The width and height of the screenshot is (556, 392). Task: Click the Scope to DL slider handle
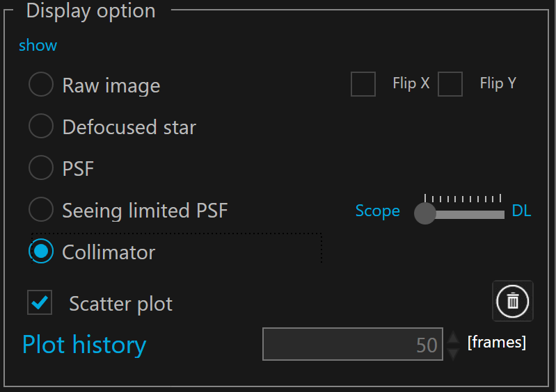click(424, 213)
